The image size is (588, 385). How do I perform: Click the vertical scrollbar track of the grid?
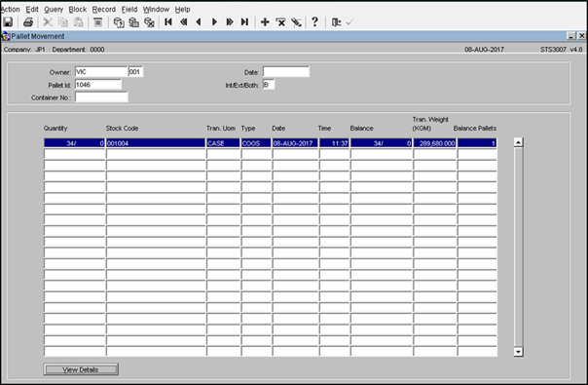click(x=518, y=248)
